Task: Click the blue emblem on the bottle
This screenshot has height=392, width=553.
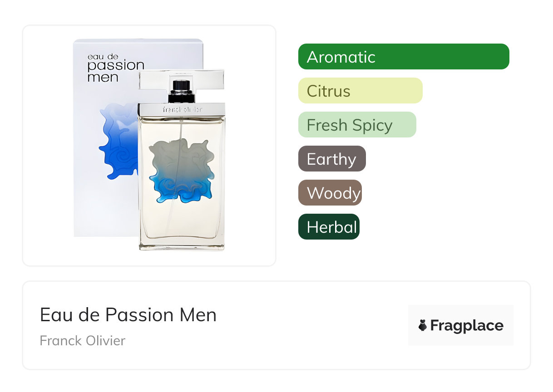Action: [182, 171]
